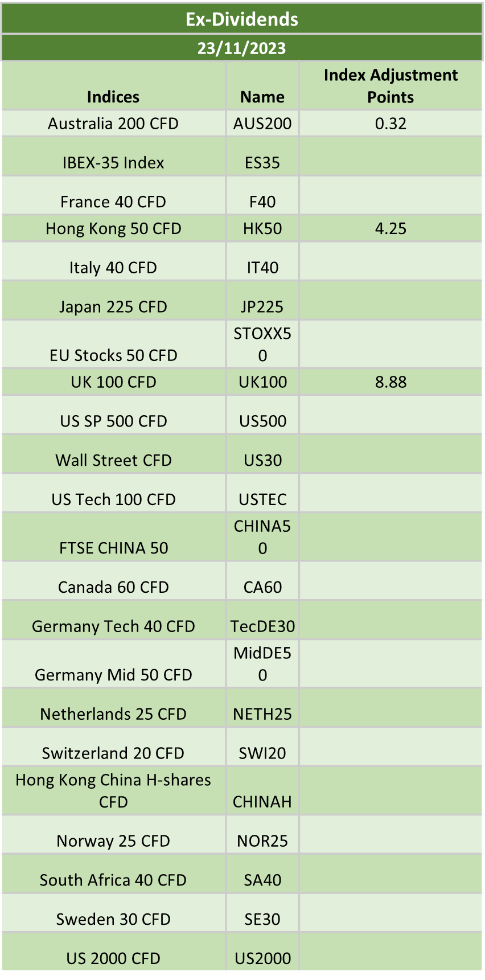Viewport: 485px width, 980px height.
Task: Click the Ex-Dividends title header
Action: pos(242,19)
